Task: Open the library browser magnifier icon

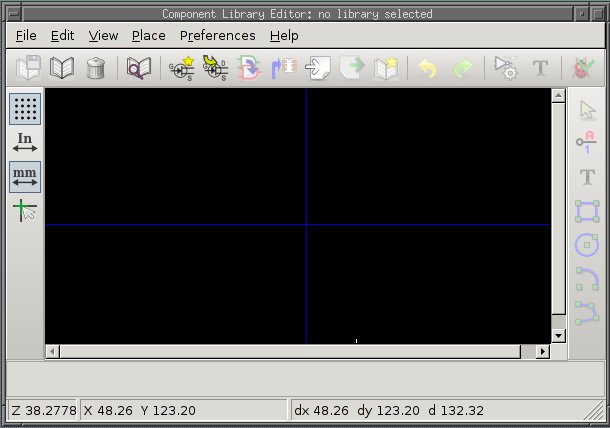Action: tap(138, 68)
